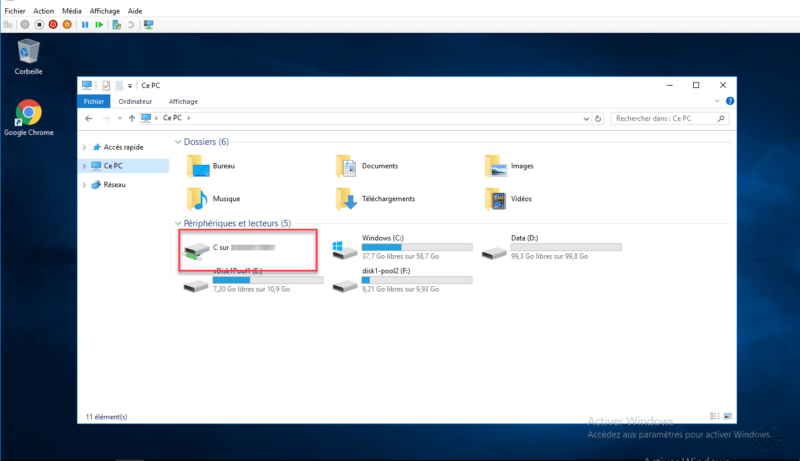
Task: Click the Windows (C:) capacity bar
Action: [417, 247]
